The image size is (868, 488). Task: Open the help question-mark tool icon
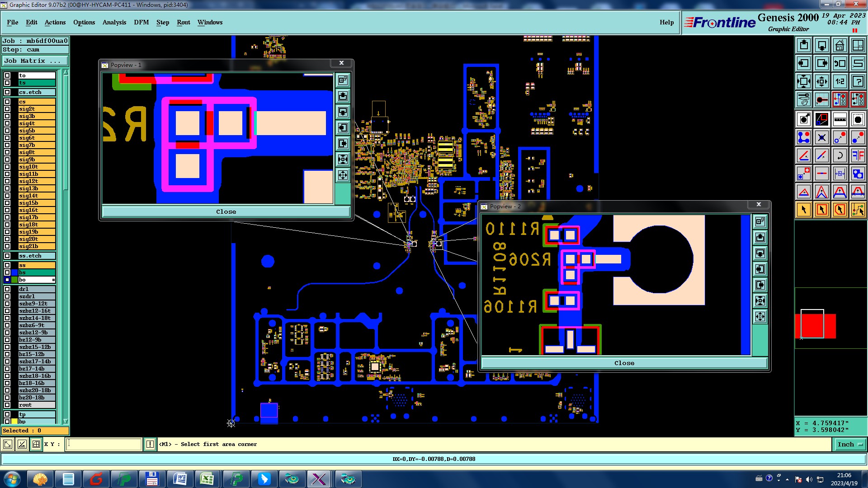pyautogui.click(x=858, y=81)
